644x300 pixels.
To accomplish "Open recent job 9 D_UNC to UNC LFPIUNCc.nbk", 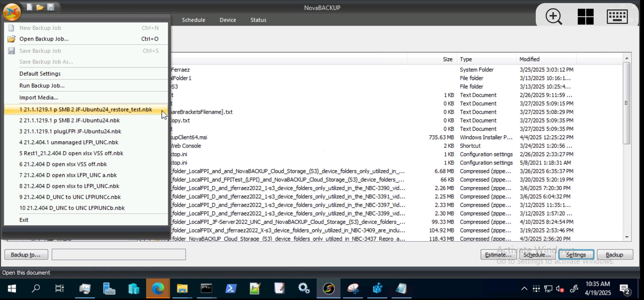I will click(x=86, y=197).
